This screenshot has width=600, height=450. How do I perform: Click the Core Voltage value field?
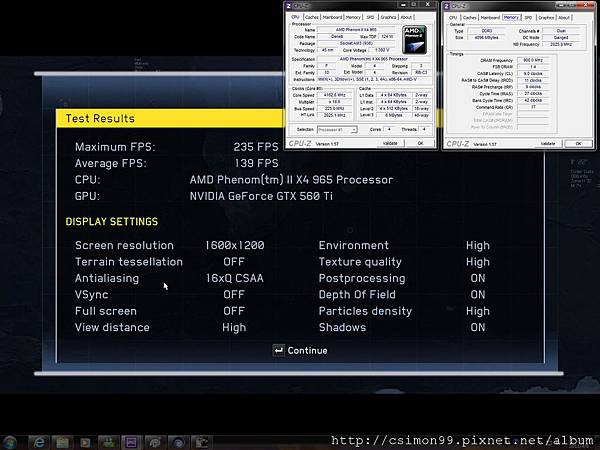point(382,50)
